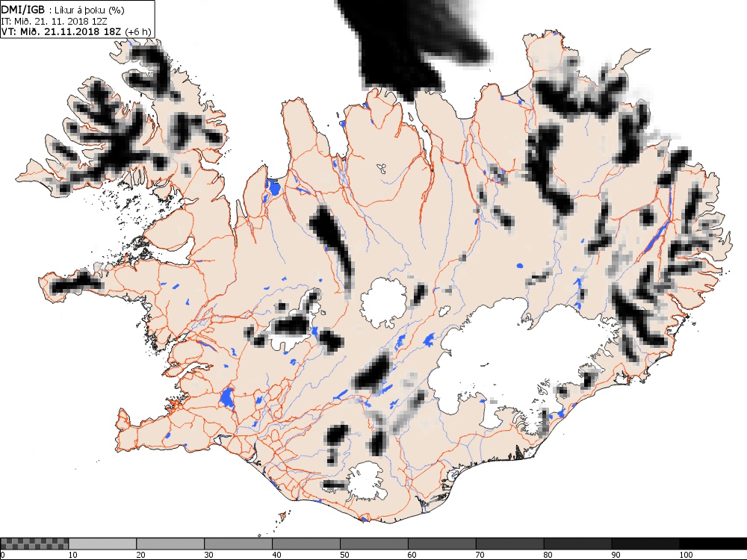
Task: Click the 10-20% light gray legend swatch
Action: point(102,544)
